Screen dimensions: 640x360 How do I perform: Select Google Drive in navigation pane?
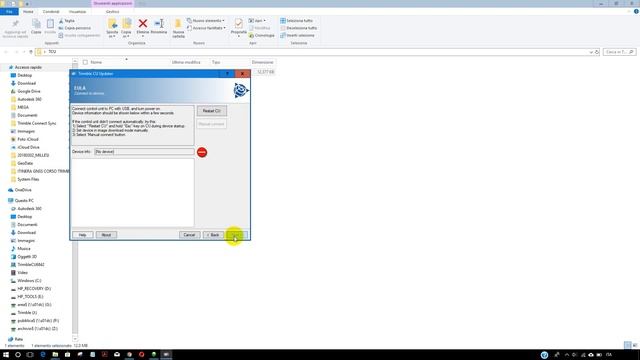pos(29,91)
